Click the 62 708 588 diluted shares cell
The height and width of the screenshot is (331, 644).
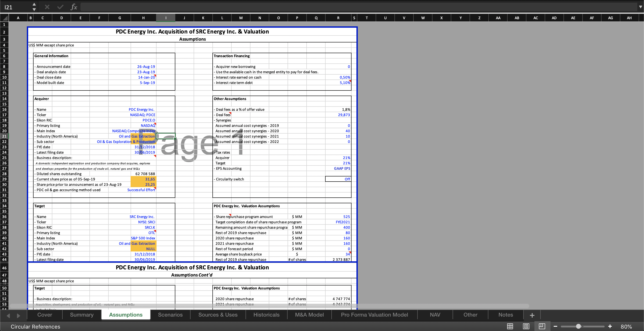(x=144, y=174)
